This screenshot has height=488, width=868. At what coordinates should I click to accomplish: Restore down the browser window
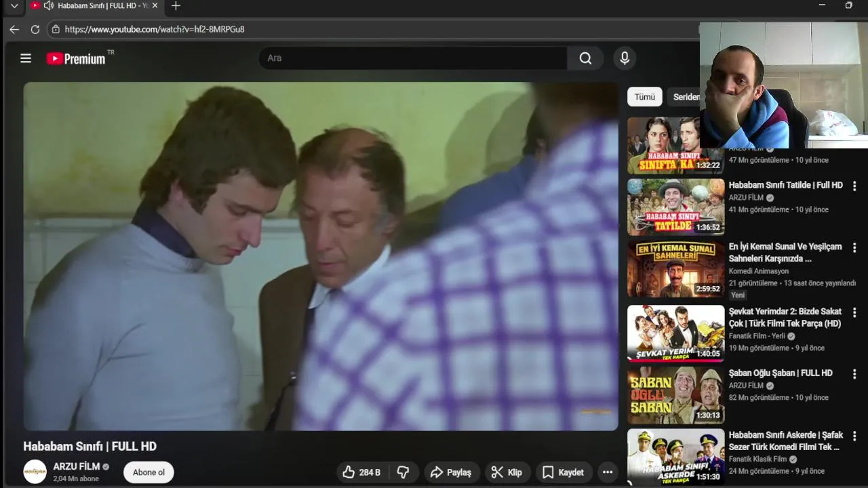848,5
